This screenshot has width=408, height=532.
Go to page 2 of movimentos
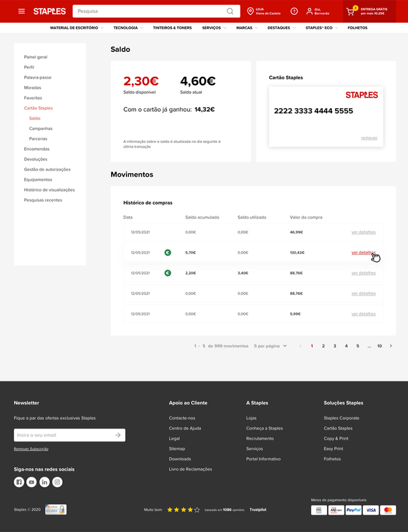click(x=323, y=346)
